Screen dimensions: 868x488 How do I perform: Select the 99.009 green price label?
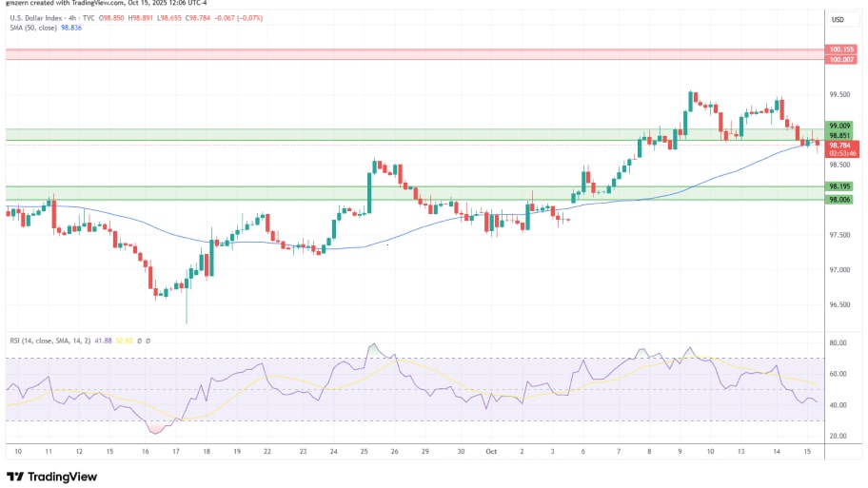pyautogui.click(x=839, y=126)
